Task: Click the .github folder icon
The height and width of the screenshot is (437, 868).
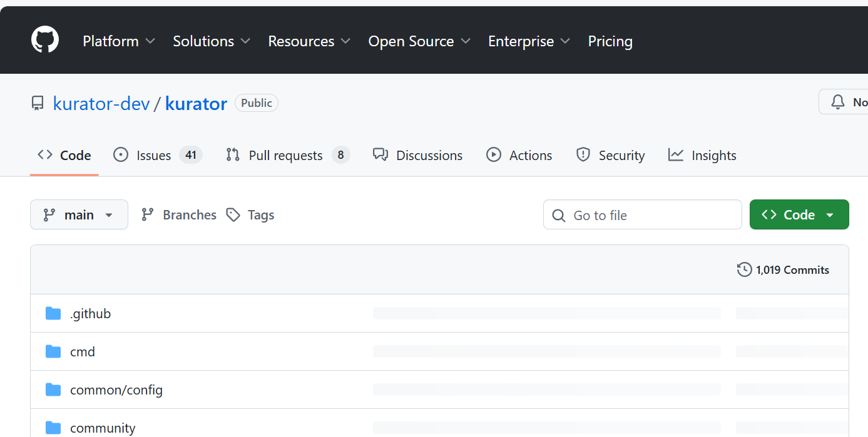Action: 53,313
